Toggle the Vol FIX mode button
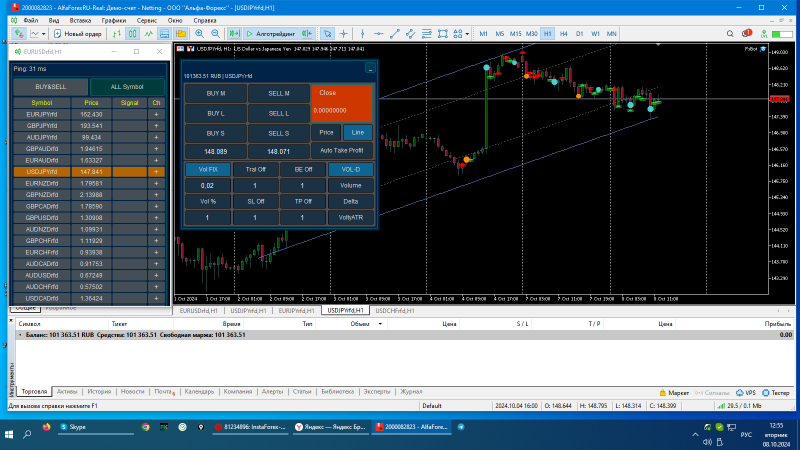Screen dimensions: 800x450 point(208,169)
